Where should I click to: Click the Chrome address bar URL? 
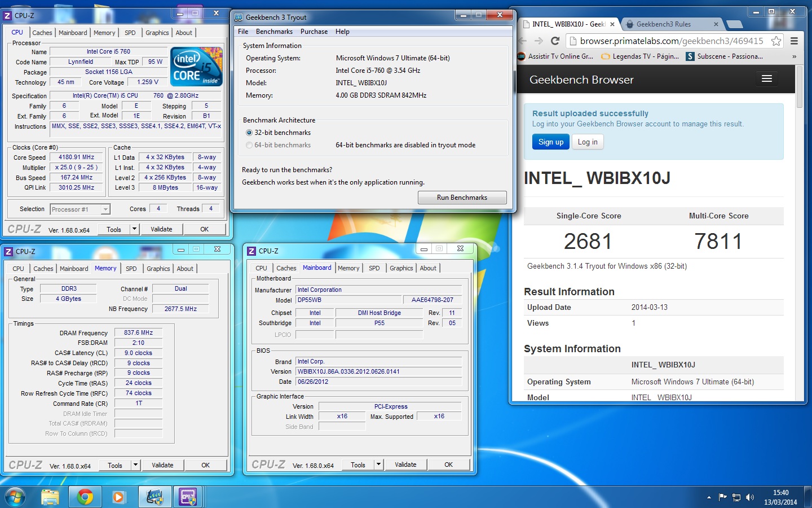click(x=672, y=41)
